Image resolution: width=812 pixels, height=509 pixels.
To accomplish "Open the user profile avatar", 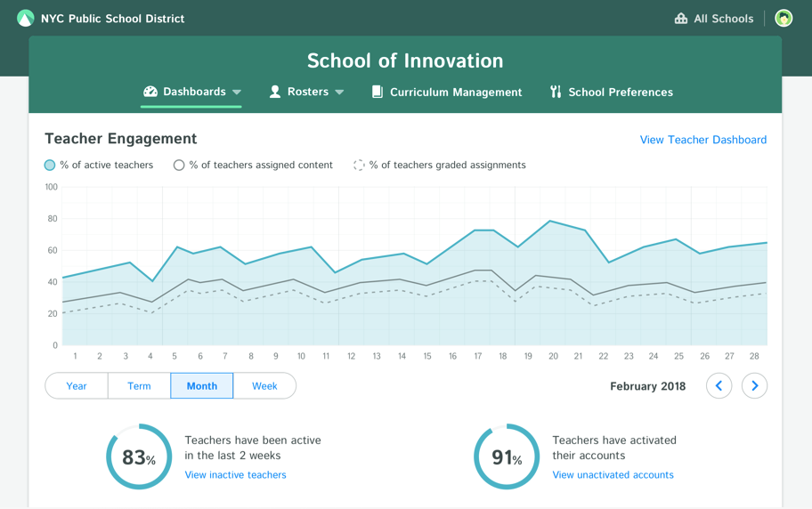I will (x=784, y=18).
